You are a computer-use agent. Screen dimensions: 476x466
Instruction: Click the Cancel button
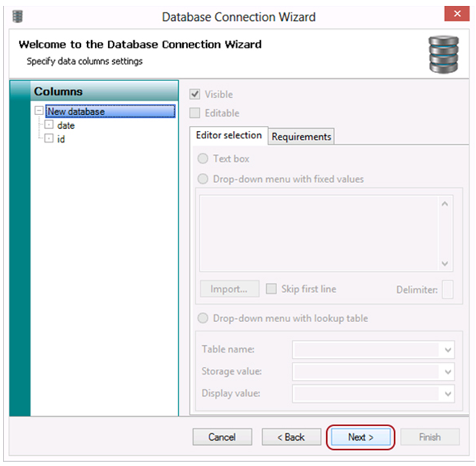(222, 437)
